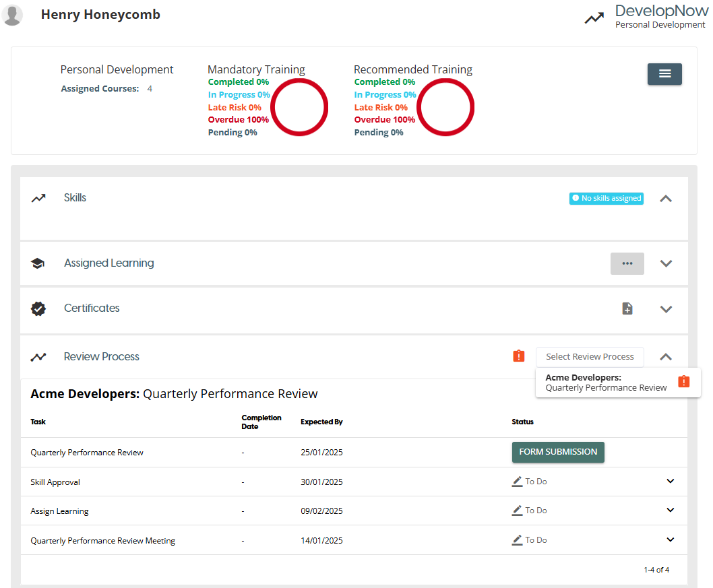
Task: Expand the Certificates section
Action: tap(666, 309)
